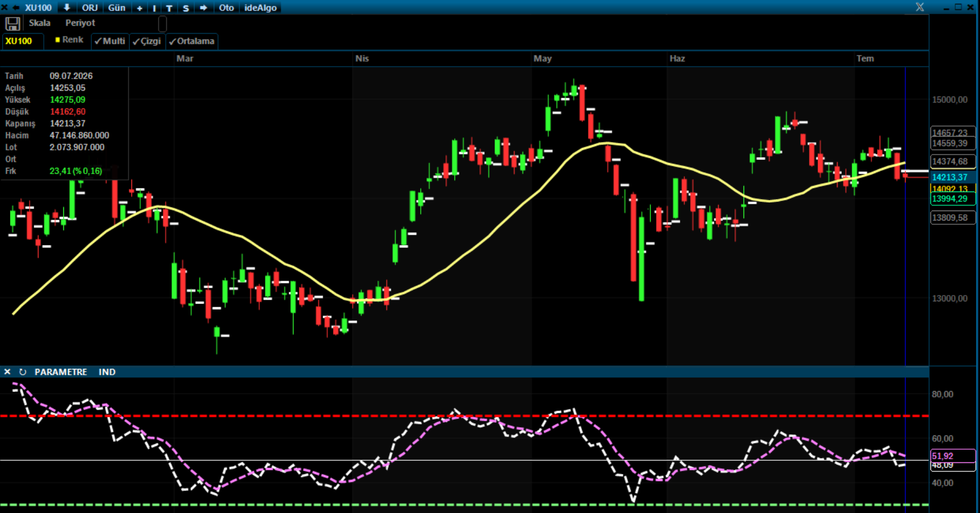Screen dimensions: 980x513
Task: Close the indicator panel with its X
Action: coord(7,372)
